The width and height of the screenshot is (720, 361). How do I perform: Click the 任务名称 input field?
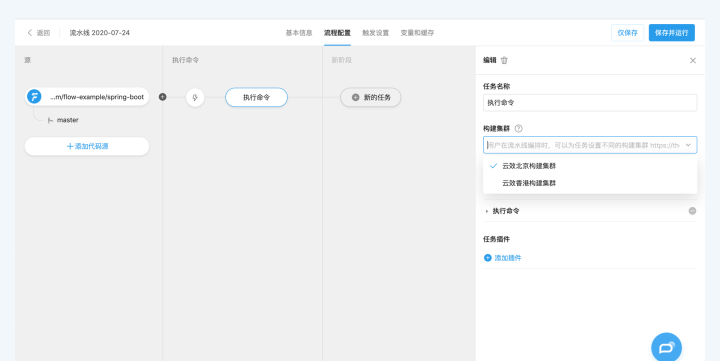pos(590,103)
